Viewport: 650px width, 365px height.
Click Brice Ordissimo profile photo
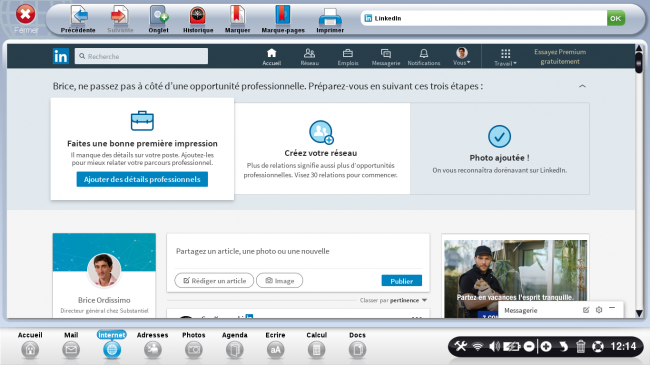pyautogui.click(x=104, y=270)
